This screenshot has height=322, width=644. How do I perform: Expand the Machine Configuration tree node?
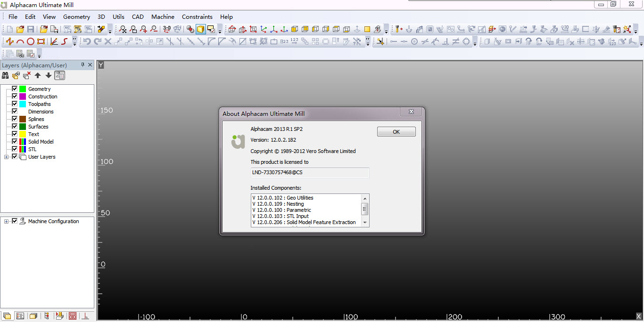coord(7,221)
